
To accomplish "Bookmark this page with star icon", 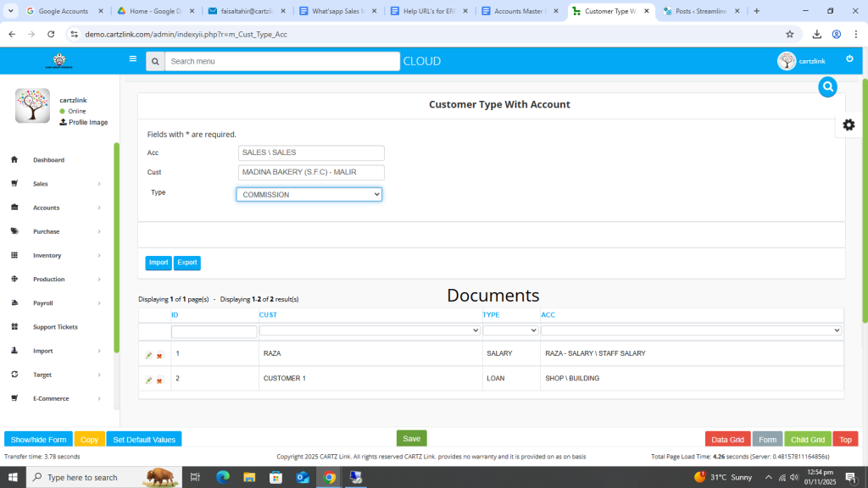I will pos(789,34).
